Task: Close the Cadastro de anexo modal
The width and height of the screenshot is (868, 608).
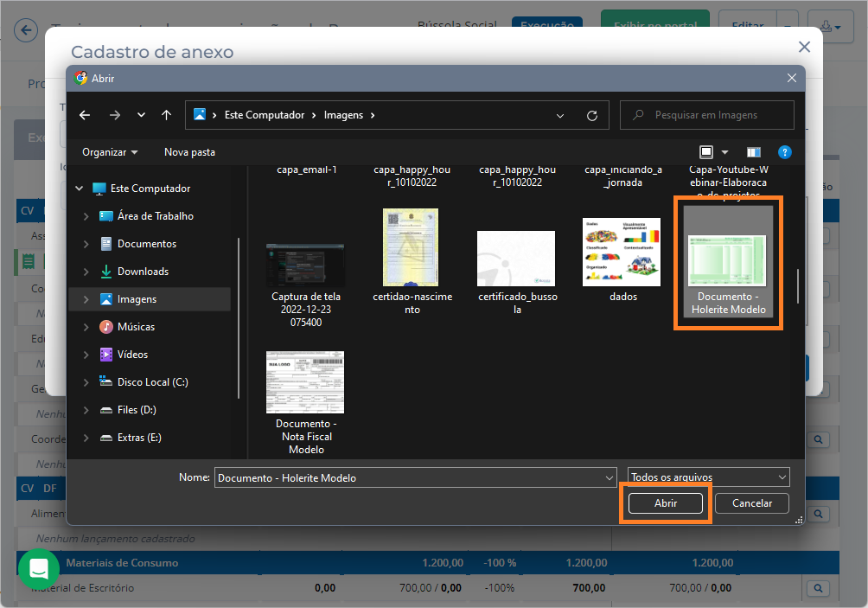Action: point(804,47)
